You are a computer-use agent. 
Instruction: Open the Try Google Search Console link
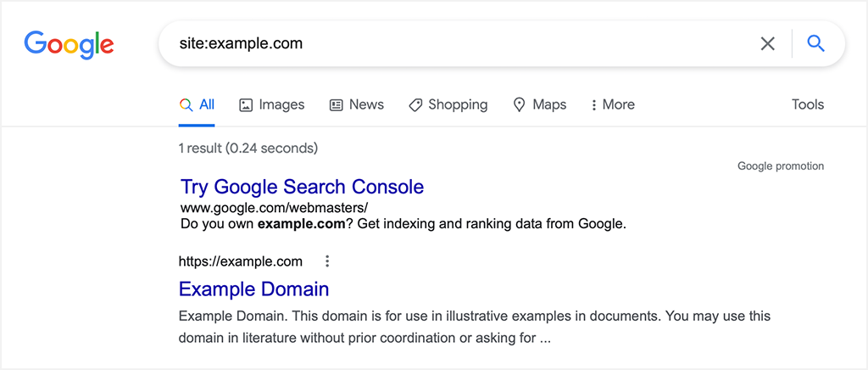pos(303,187)
